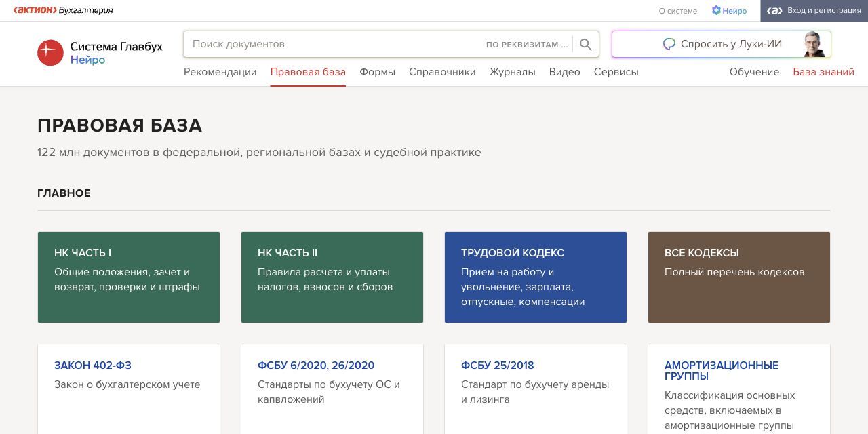This screenshot has height=434, width=868.
Task: Click the О системе link
Action: 678,11
